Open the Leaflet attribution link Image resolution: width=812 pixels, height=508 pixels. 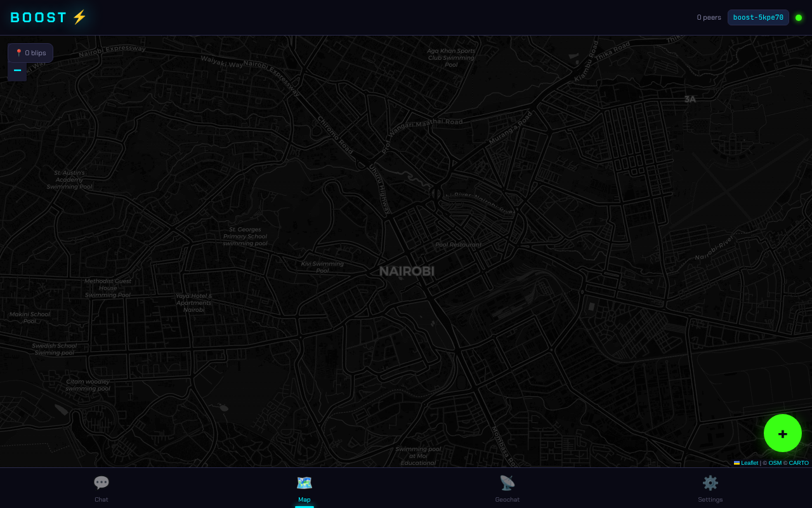(749, 463)
